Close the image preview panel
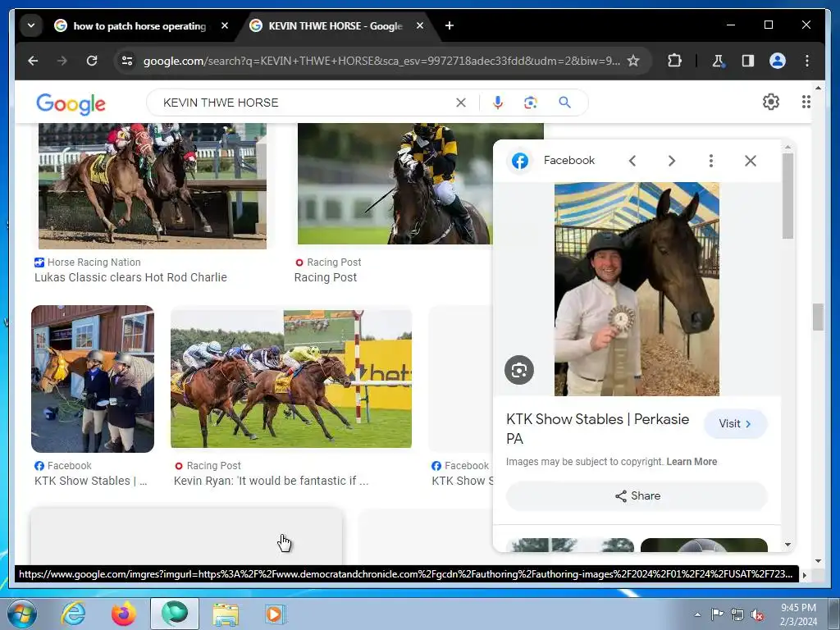This screenshot has width=840, height=630. [751, 161]
